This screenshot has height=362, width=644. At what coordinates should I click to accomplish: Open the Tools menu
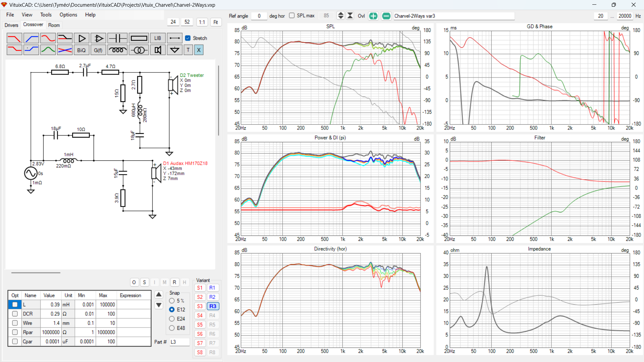tap(46, 15)
